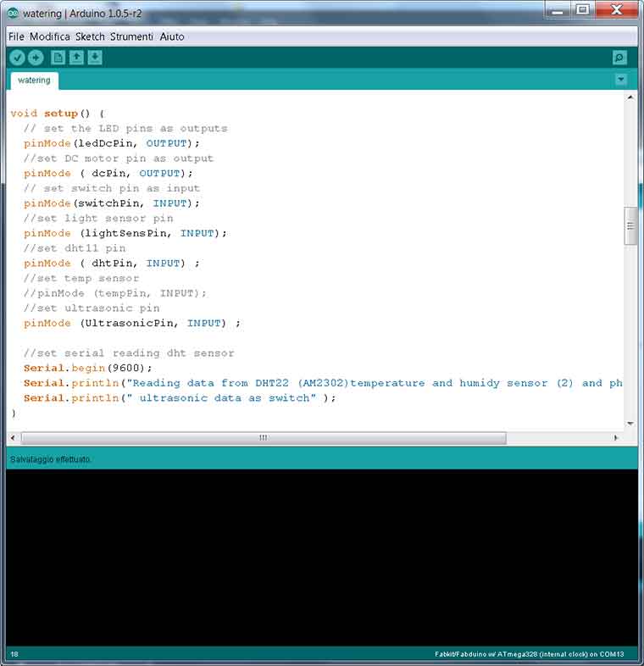Open the Serial Monitor icon

[619, 58]
